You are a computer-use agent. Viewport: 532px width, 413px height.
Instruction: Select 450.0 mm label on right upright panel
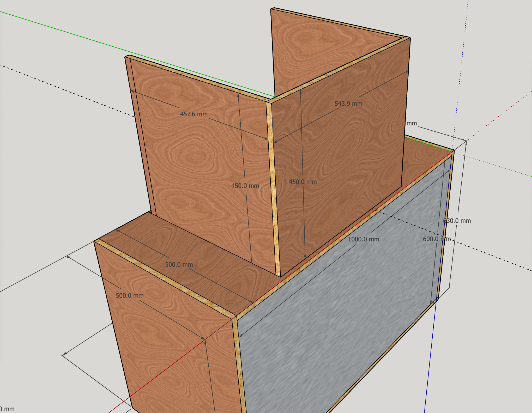coord(303,182)
